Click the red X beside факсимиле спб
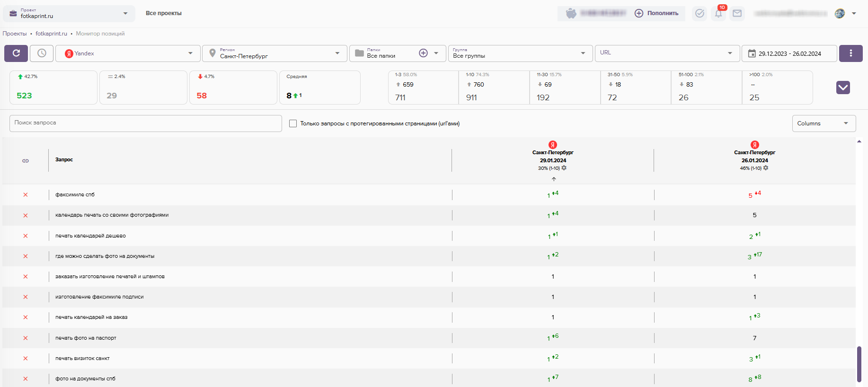 (26, 195)
